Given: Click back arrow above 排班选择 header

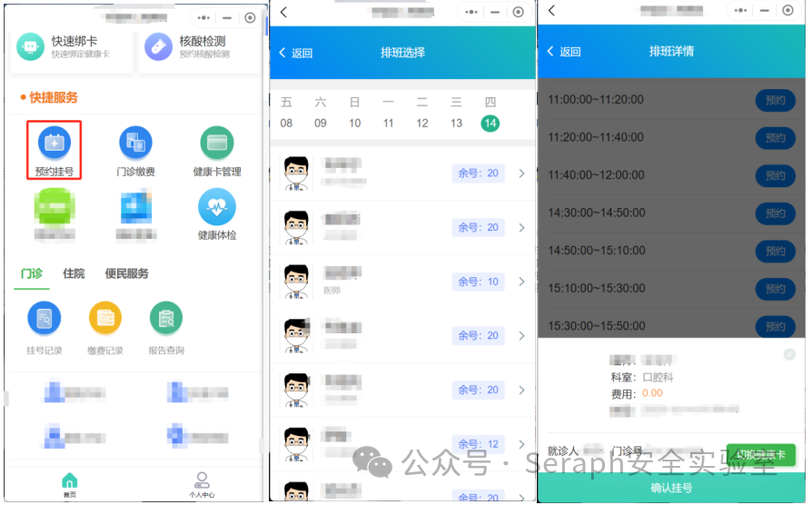Looking at the screenshot, I should (283, 12).
